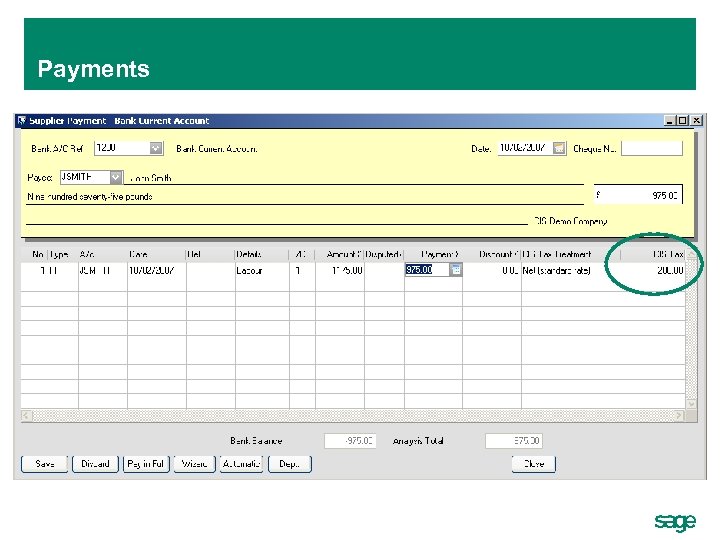Image resolution: width=720 pixels, height=540 pixels.
Task: Click the Dept. button
Action: [290, 464]
